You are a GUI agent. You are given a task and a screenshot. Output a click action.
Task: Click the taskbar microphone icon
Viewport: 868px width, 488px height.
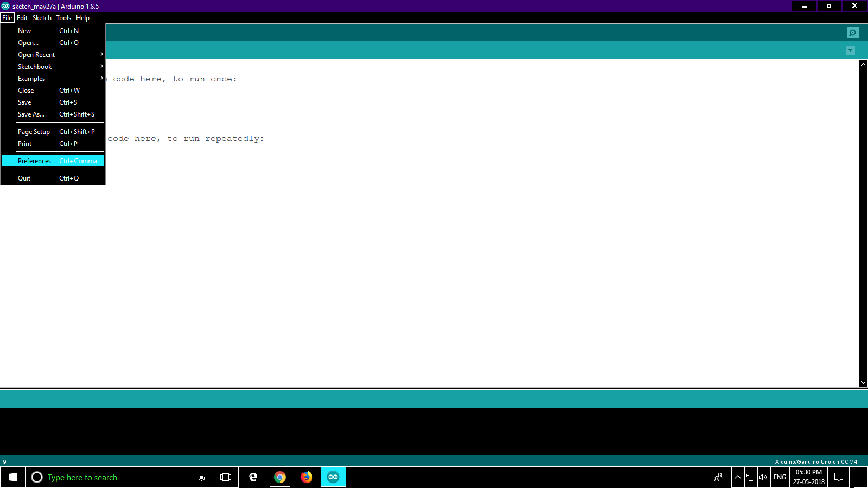tap(201, 477)
